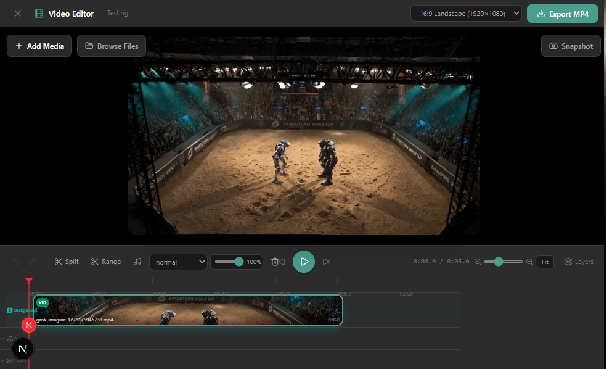Skip to next frame icon
The height and width of the screenshot is (369, 606).
click(x=326, y=262)
